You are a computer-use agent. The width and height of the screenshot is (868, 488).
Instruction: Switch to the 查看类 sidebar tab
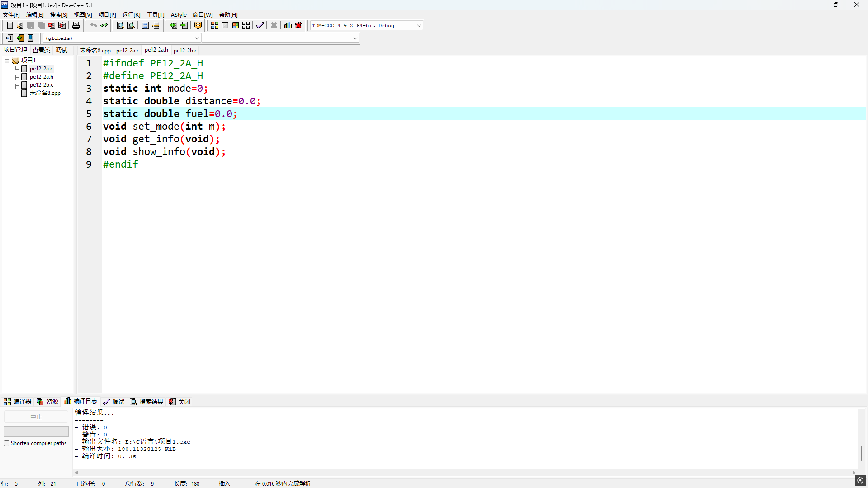(x=41, y=50)
